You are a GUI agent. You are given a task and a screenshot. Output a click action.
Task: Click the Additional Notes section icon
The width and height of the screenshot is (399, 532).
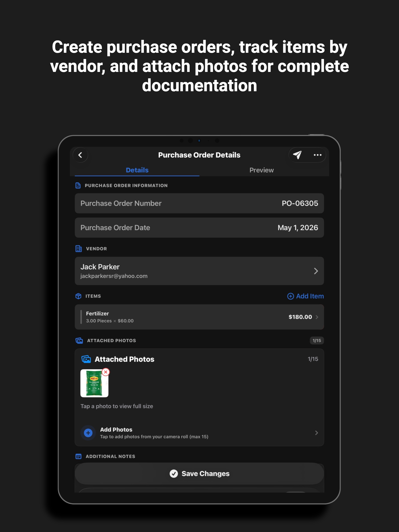point(78,456)
